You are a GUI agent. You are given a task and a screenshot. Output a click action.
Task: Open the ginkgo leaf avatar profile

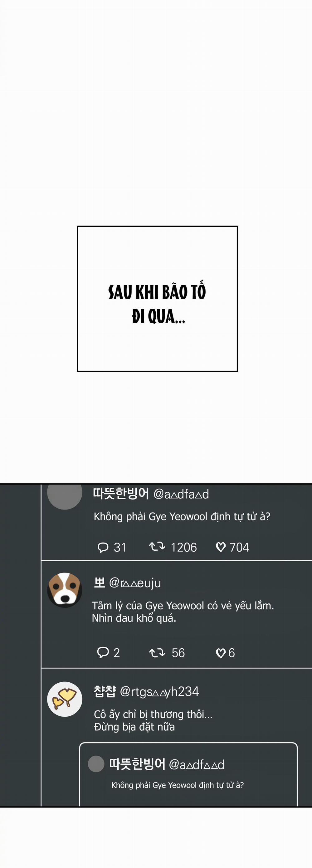[65, 699]
